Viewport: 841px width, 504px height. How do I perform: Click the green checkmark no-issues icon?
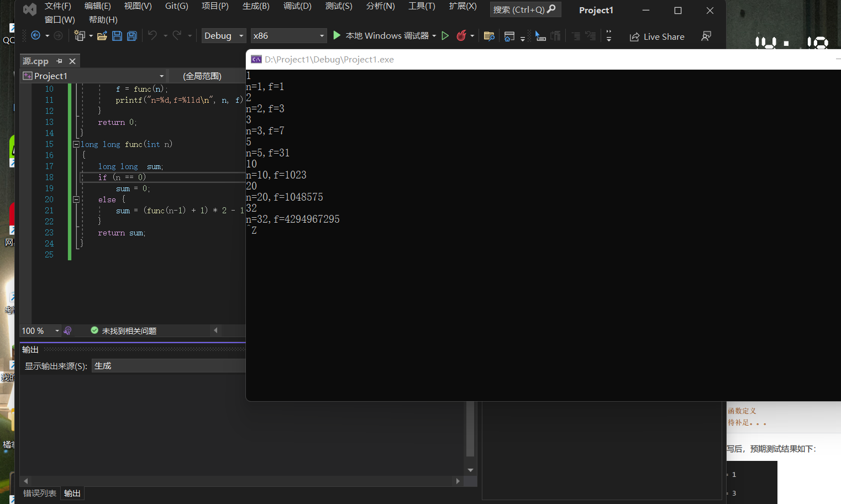(x=94, y=330)
